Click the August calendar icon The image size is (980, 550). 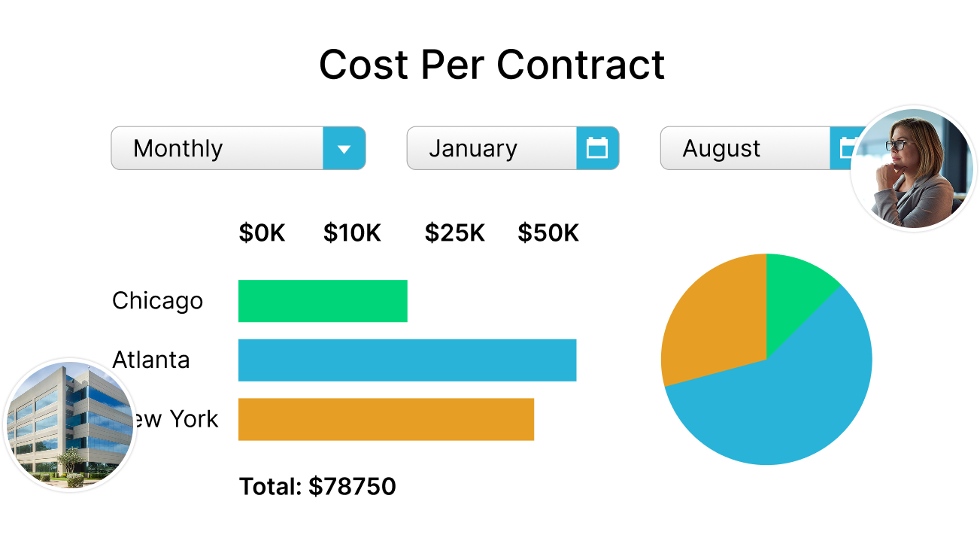842,148
